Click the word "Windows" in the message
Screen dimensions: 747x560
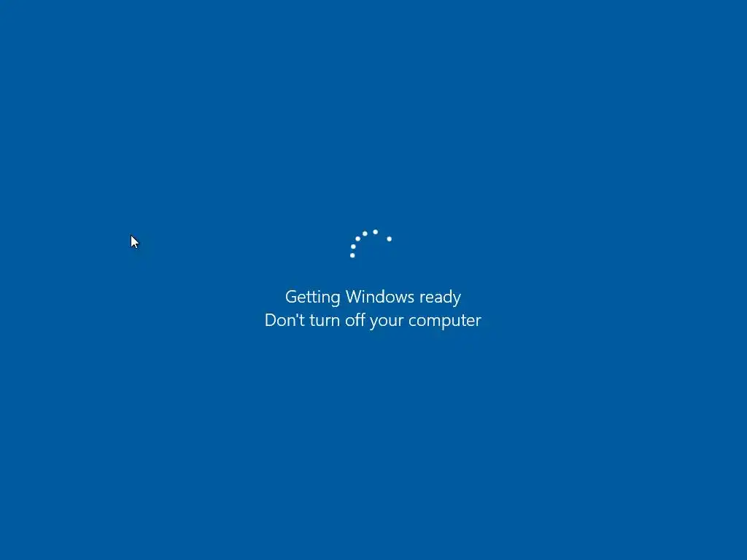click(379, 297)
